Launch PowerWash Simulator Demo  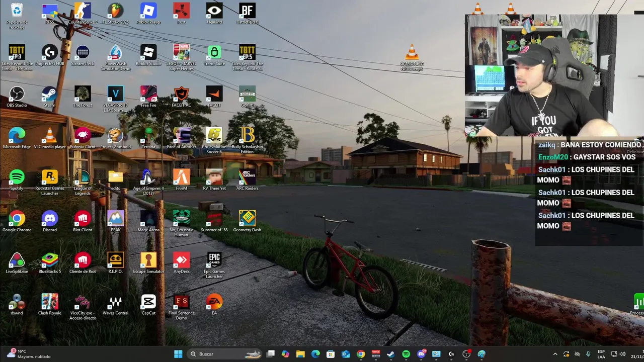click(115, 58)
